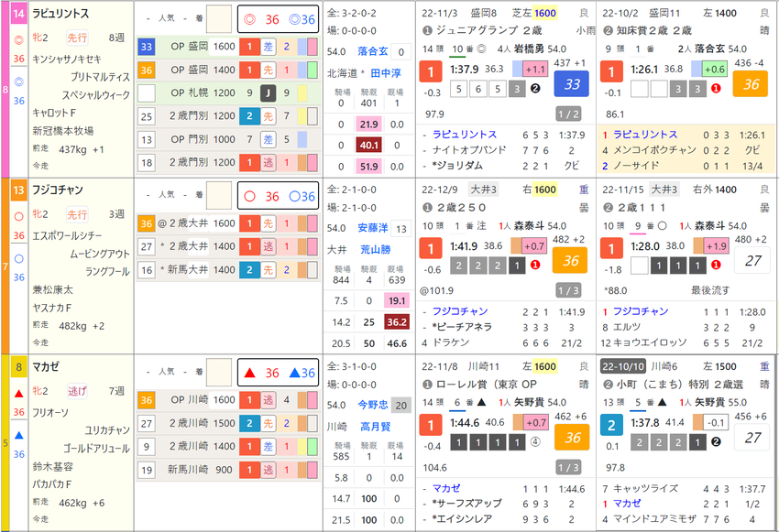Click the green +0.6 pace badge
Screen dimensions: 779x532
pyautogui.click(x=715, y=69)
